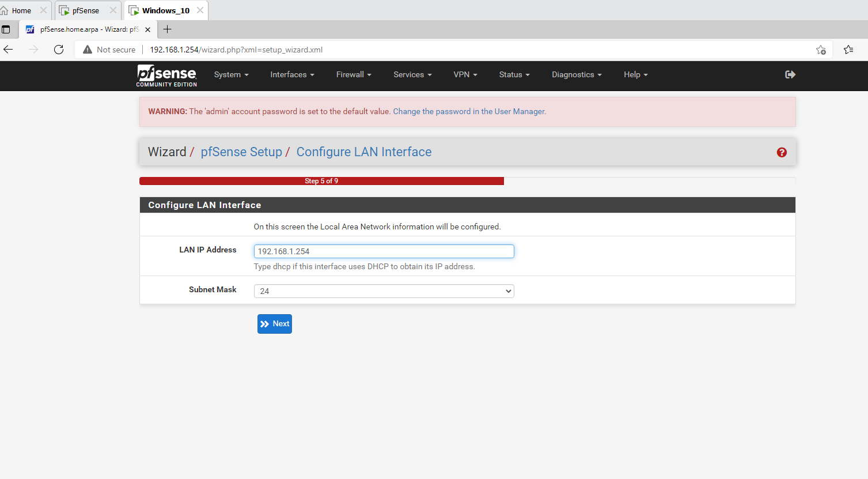Click the 'Type dhcp if this interface' hint text
The image size is (868, 479).
[x=365, y=266]
